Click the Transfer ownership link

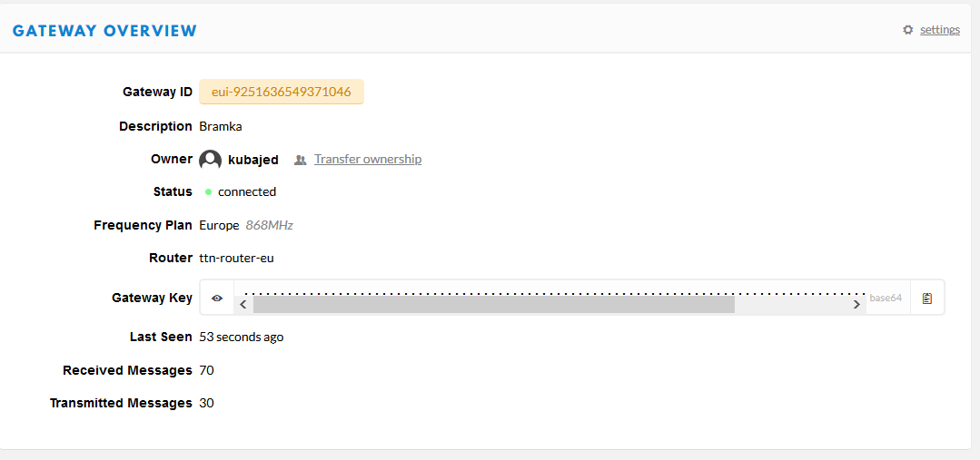367,160
